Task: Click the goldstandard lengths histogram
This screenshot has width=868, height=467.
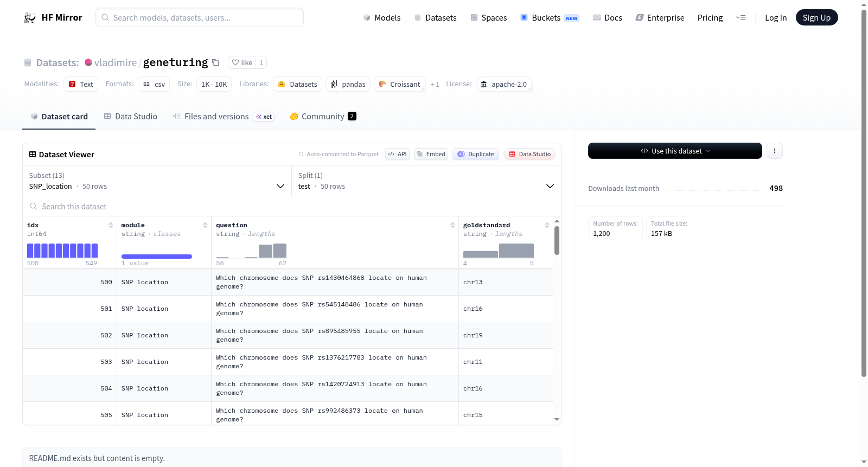Action: [x=499, y=250]
